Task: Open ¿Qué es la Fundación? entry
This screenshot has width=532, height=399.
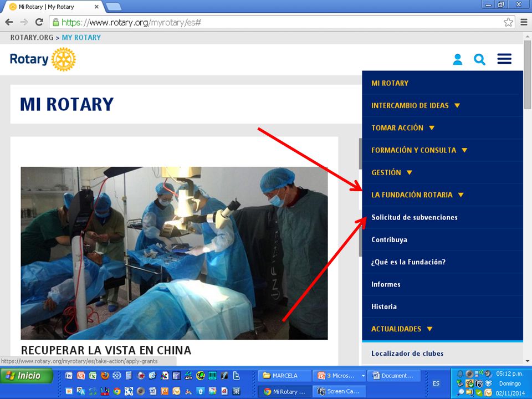Action: (408, 262)
